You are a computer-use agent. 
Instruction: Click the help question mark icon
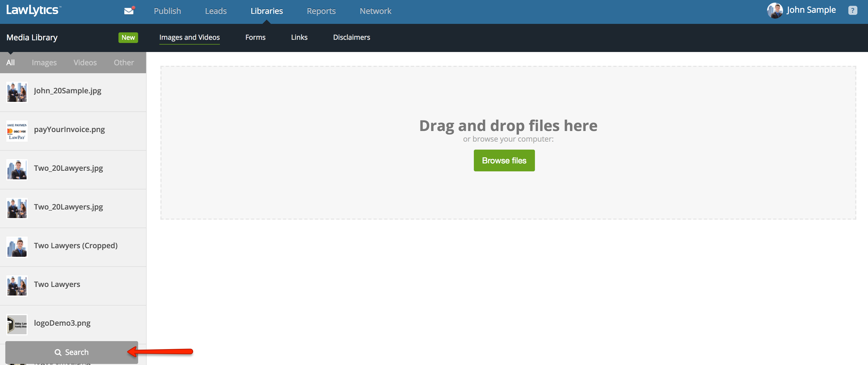click(853, 10)
